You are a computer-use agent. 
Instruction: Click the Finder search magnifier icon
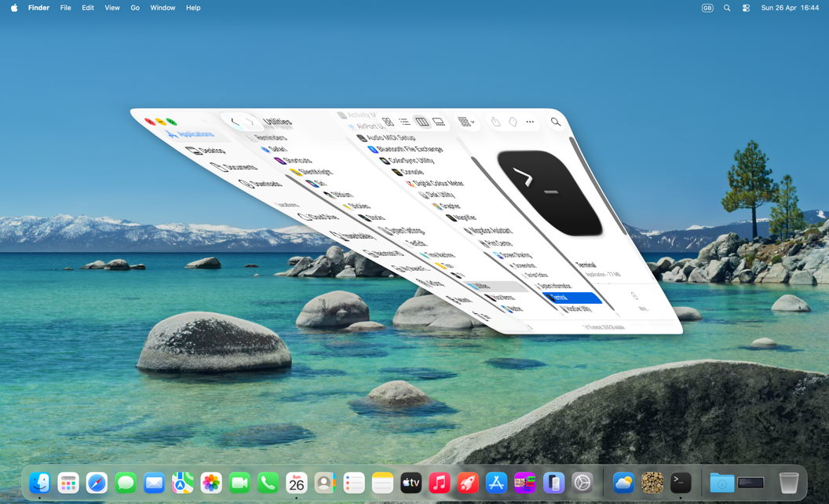click(x=556, y=122)
